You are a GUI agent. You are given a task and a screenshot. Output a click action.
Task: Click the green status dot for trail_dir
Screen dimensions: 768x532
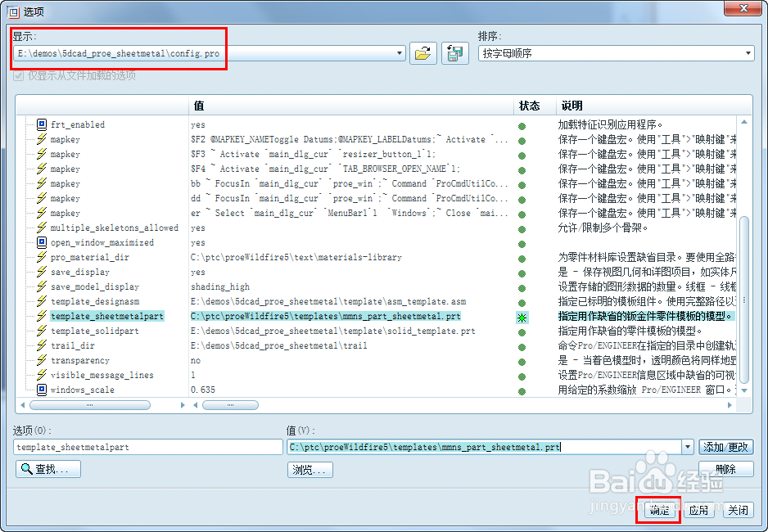[x=522, y=348]
